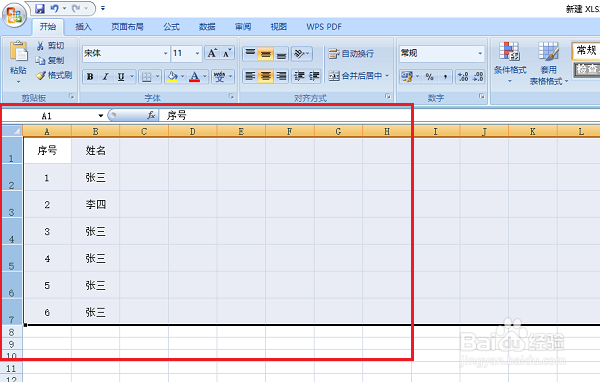The image size is (600, 382).
Task: Apply comma style
Action: click(x=445, y=77)
